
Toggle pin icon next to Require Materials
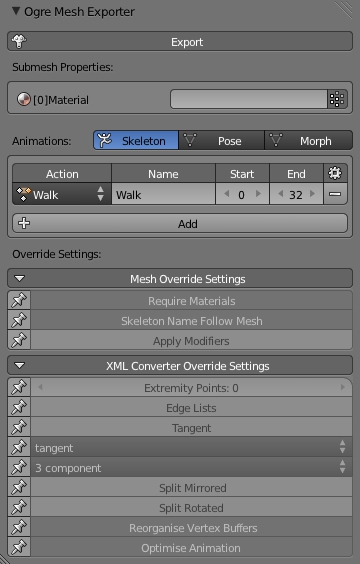[19, 300]
